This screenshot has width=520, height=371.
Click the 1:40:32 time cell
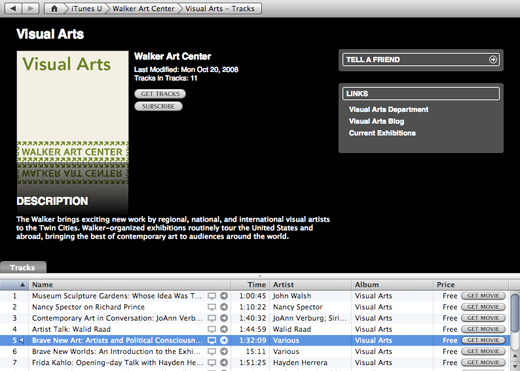(253, 318)
